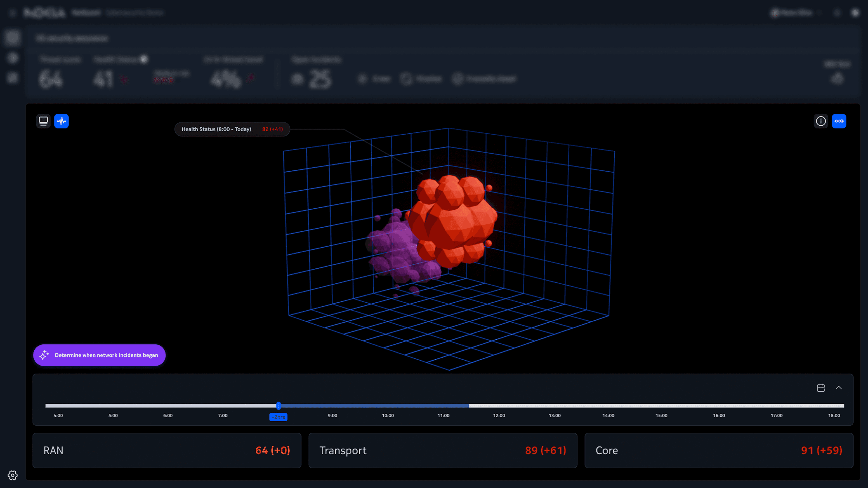Click Determine when network incidents began
The height and width of the screenshot is (488, 868).
point(106,355)
